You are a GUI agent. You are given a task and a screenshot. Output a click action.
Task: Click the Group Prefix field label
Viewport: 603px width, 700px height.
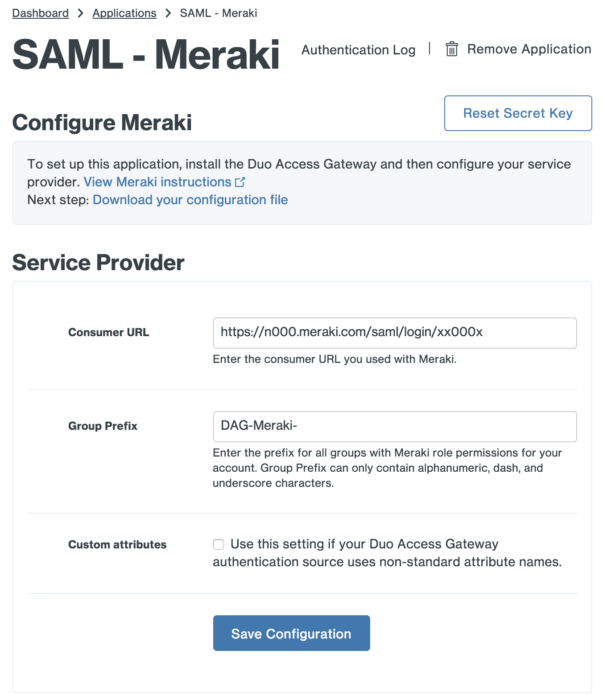pyautogui.click(x=103, y=426)
